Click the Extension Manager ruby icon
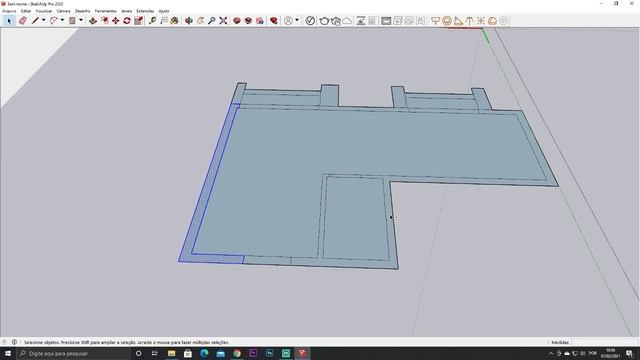Viewport: 640px width, 360px height. coord(273,20)
